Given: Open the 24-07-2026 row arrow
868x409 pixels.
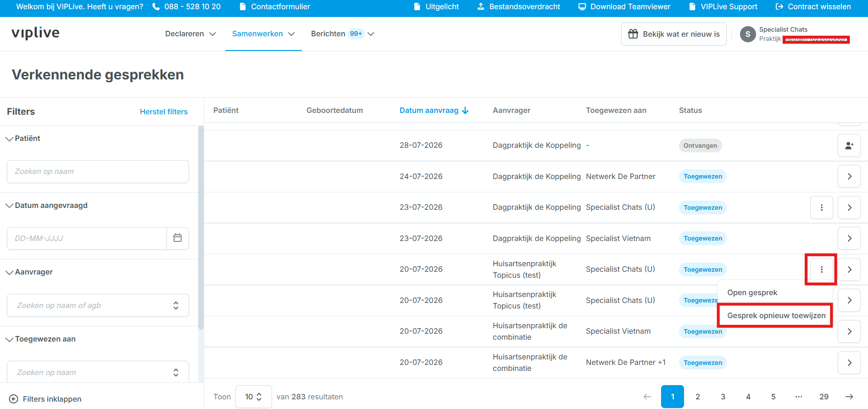Looking at the screenshot, I should click(x=849, y=176).
